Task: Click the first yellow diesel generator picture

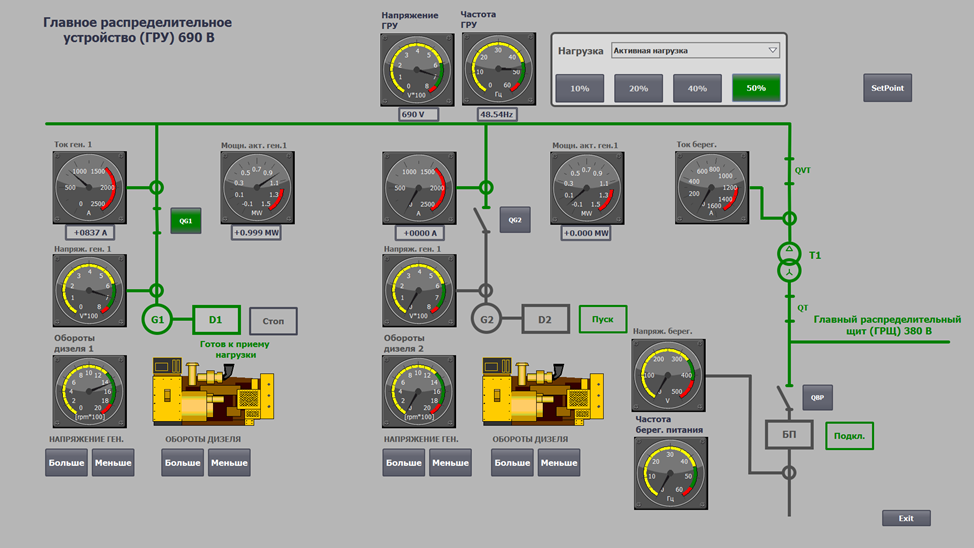Action: pos(213,391)
